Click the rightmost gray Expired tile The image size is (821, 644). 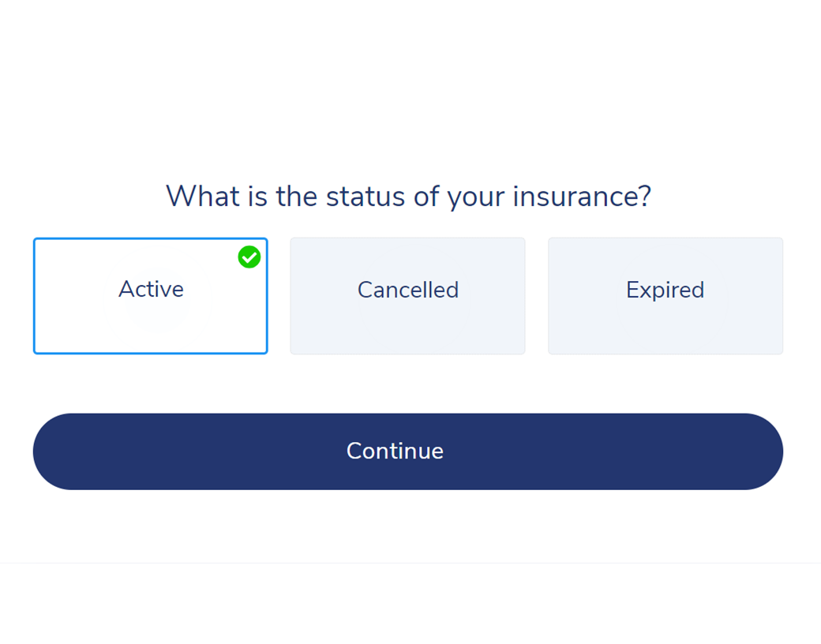[665, 296]
